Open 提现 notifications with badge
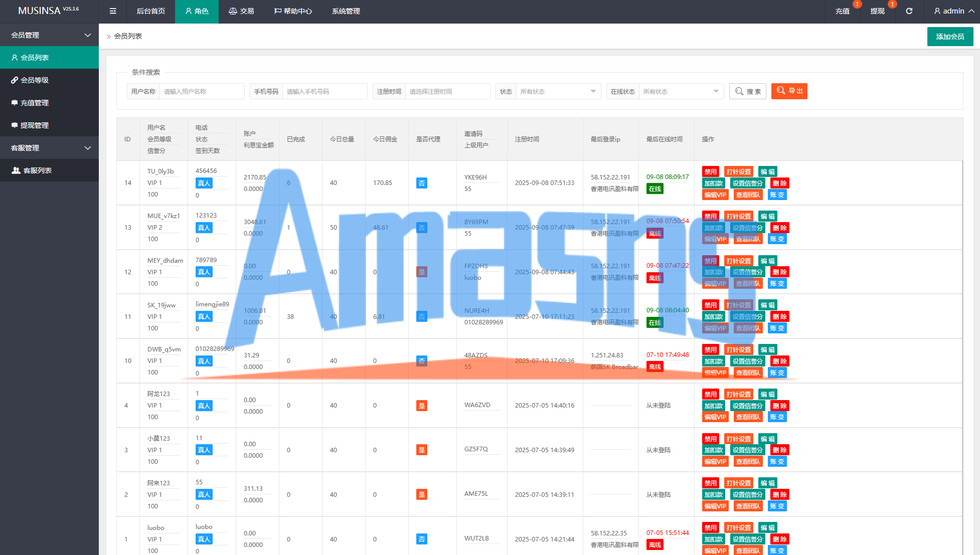 877,11
